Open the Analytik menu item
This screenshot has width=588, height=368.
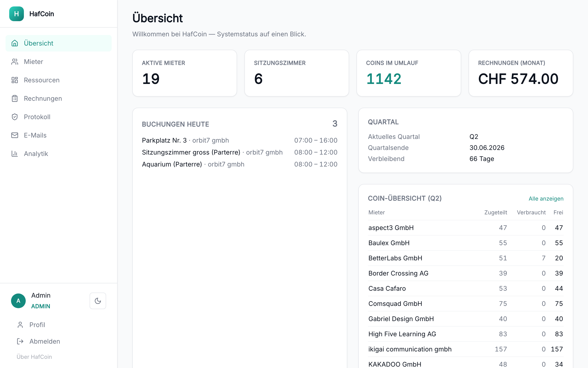(x=59, y=154)
